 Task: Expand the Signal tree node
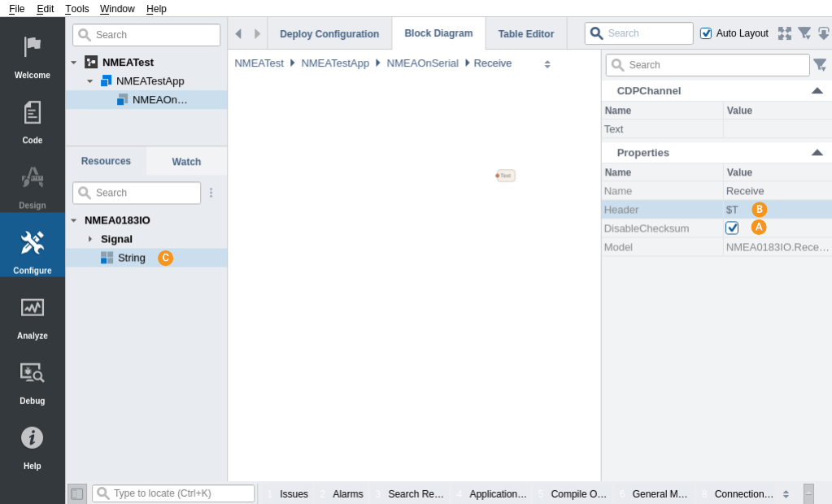click(90, 239)
